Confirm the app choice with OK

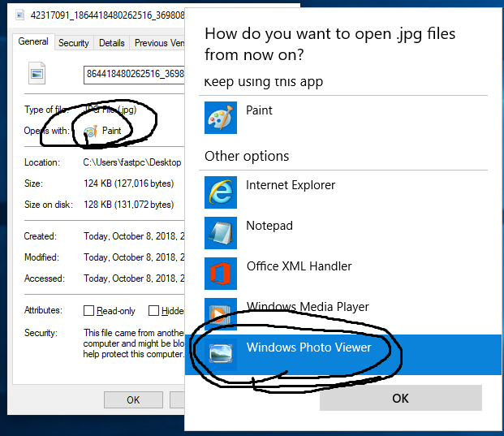click(x=400, y=398)
